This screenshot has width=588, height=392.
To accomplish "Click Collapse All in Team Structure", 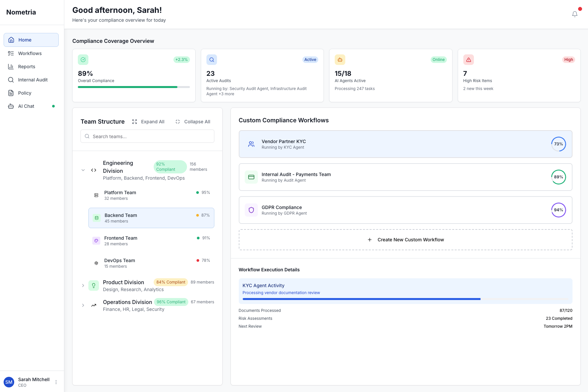I will point(193,122).
